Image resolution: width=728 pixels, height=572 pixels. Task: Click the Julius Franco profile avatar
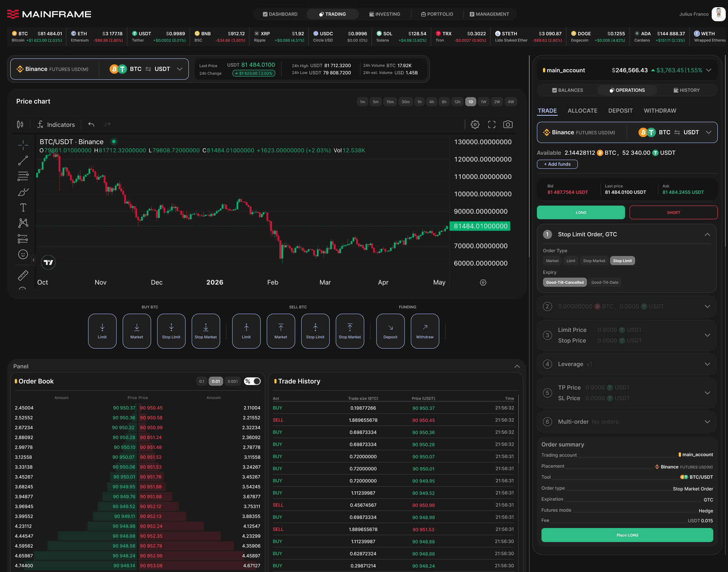(719, 14)
